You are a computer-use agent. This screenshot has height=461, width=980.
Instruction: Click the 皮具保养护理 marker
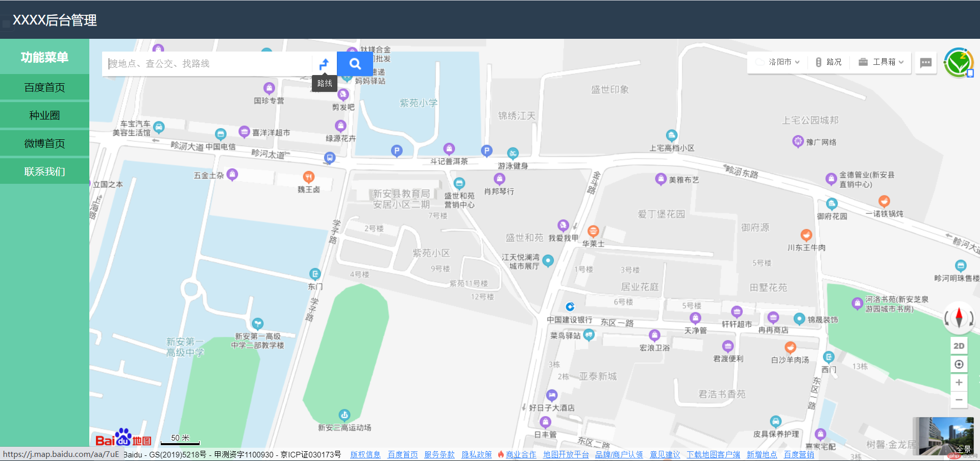pyautogui.click(x=776, y=421)
